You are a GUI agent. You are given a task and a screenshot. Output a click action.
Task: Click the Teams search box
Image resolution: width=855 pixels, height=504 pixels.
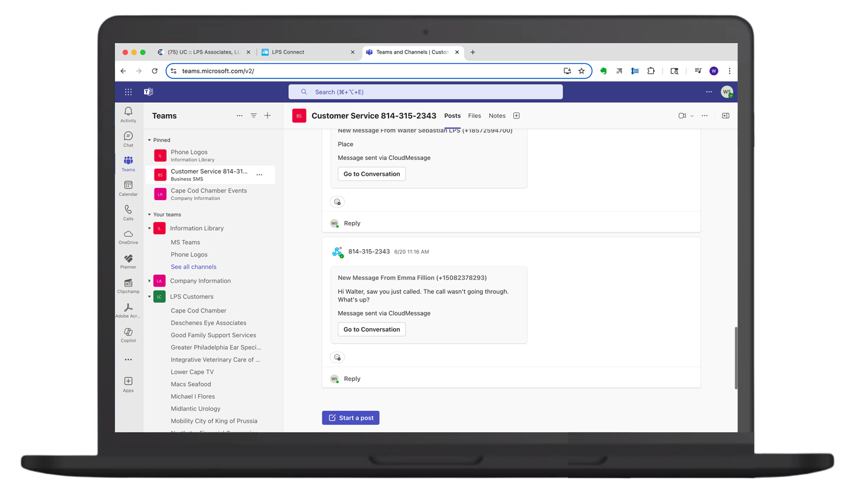click(x=426, y=92)
